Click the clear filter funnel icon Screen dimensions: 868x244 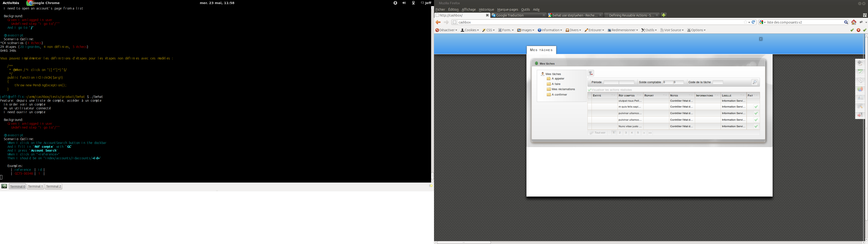pyautogui.click(x=591, y=73)
